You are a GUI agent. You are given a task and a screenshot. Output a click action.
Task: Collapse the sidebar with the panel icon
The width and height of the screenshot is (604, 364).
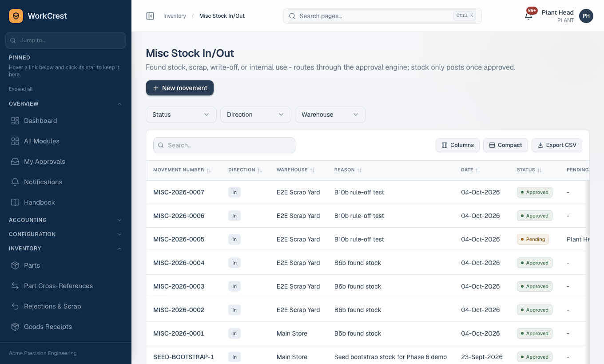150,16
